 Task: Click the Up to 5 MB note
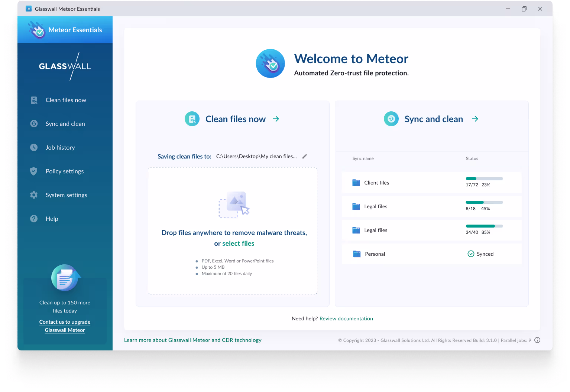[x=213, y=267]
